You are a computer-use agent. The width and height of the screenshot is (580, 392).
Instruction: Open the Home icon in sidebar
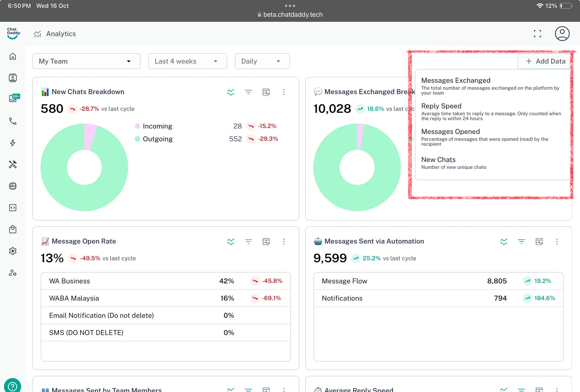click(x=13, y=56)
